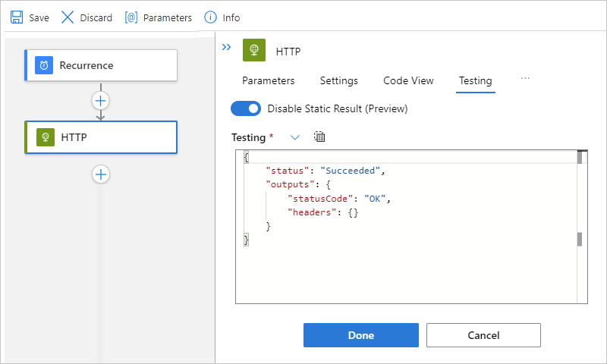Add a step between Recurrence and HTTP
607x364 pixels.
click(x=101, y=100)
